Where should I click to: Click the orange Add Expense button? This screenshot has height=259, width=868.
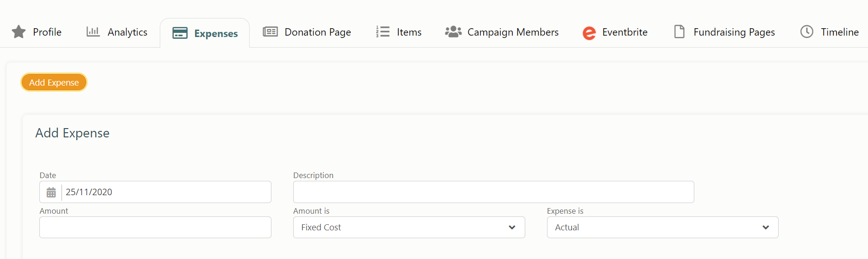54,82
